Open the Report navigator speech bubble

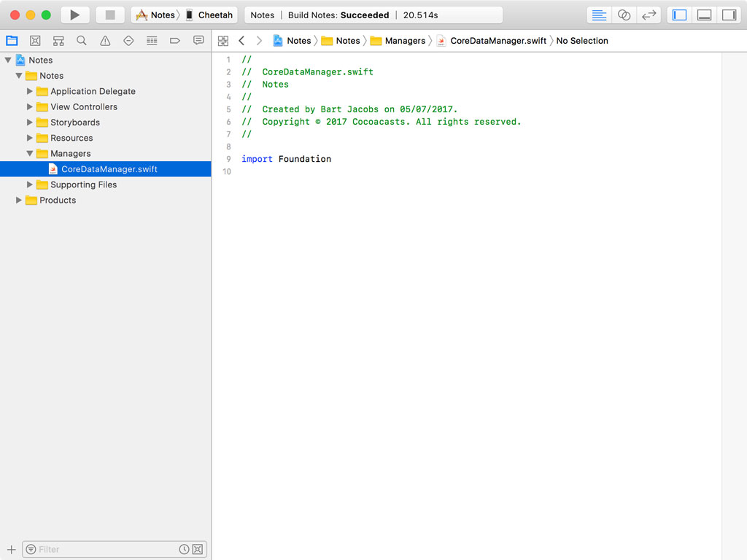coord(198,40)
